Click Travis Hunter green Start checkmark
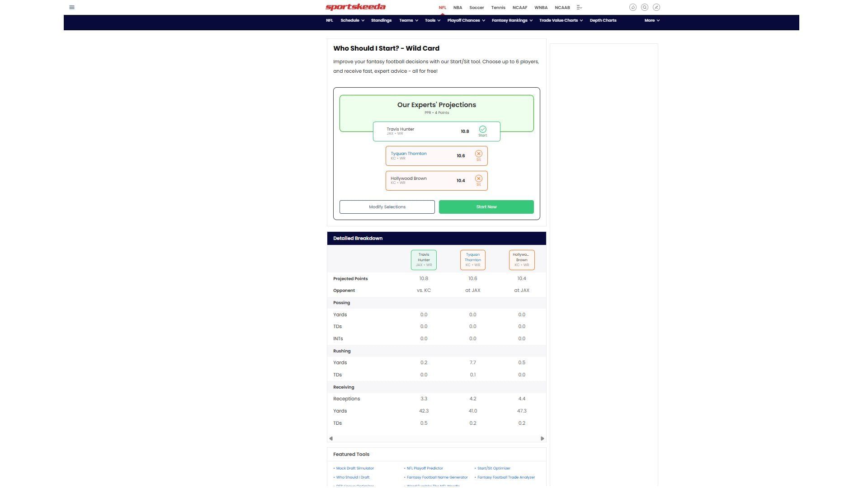Viewport: 868px width, 488px height. [x=482, y=130]
